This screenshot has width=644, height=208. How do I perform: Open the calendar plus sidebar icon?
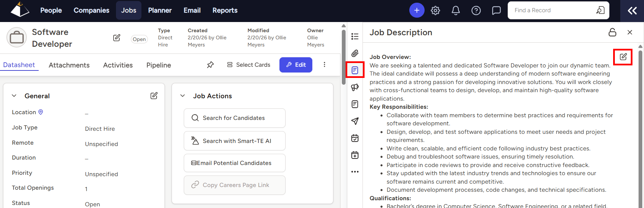click(355, 155)
